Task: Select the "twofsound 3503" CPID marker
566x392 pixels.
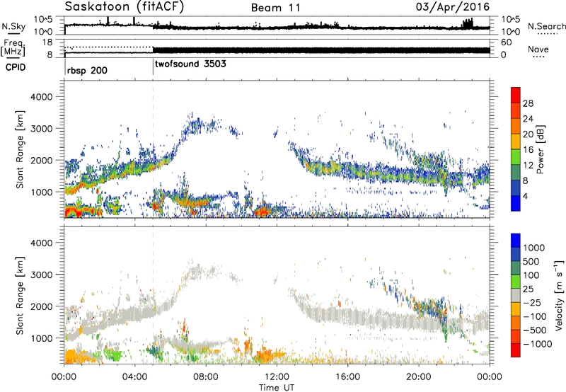Action: (x=190, y=64)
